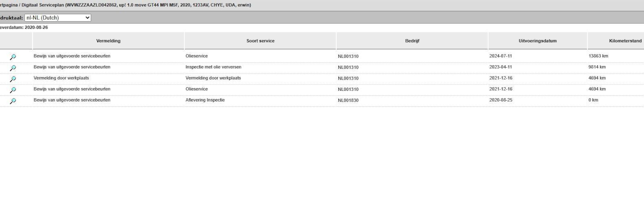
Task: Open the nl-NL (Dutch) language dropdown
Action: (58, 18)
